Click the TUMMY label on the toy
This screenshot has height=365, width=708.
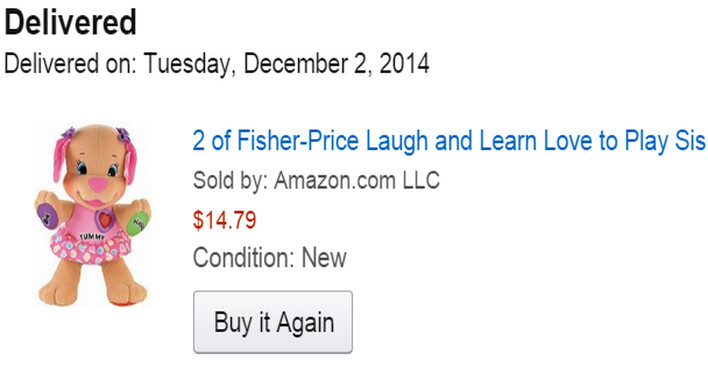click(x=92, y=237)
